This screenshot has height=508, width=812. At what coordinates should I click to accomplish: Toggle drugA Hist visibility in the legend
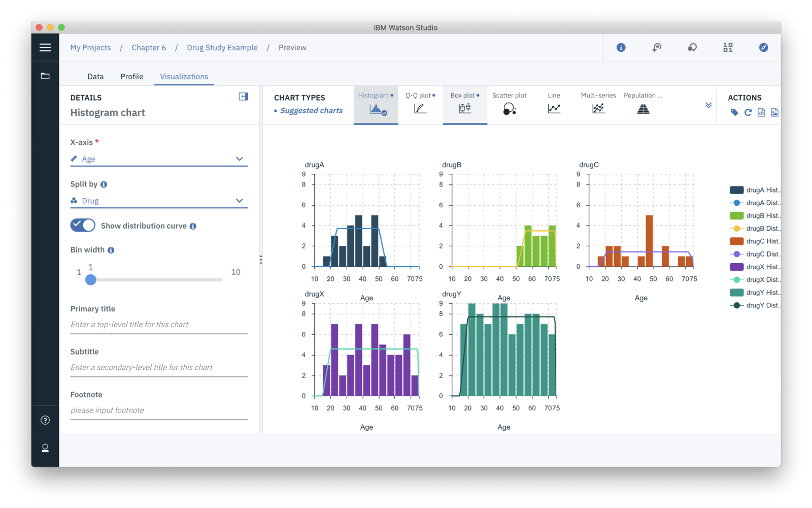click(x=756, y=189)
